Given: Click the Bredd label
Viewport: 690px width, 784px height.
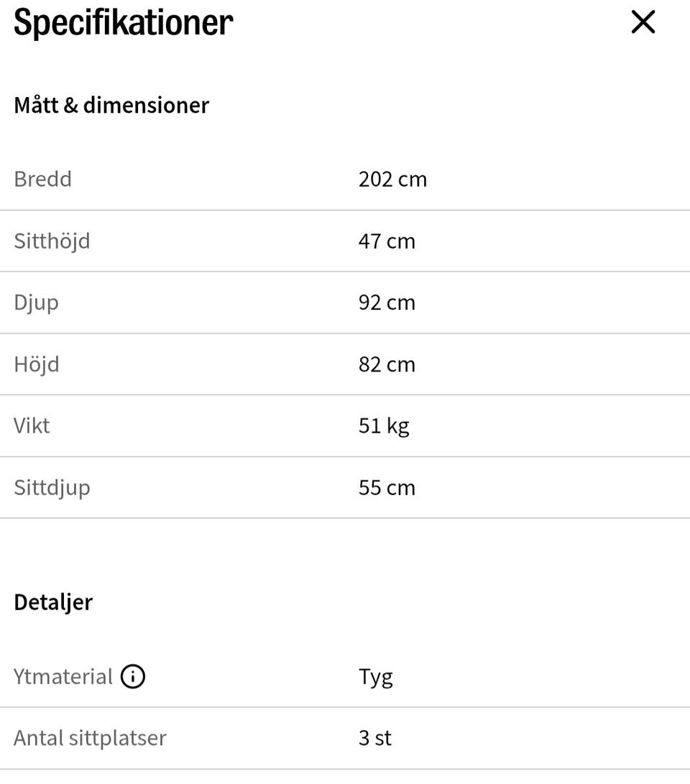Looking at the screenshot, I should 42,178.
